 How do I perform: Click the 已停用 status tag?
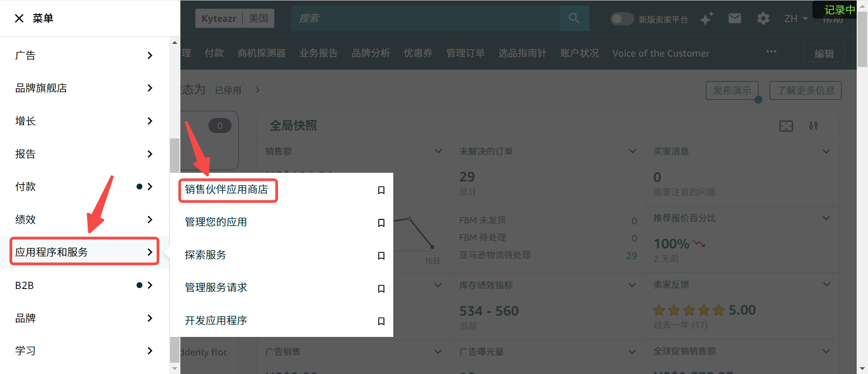pyautogui.click(x=228, y=90)
